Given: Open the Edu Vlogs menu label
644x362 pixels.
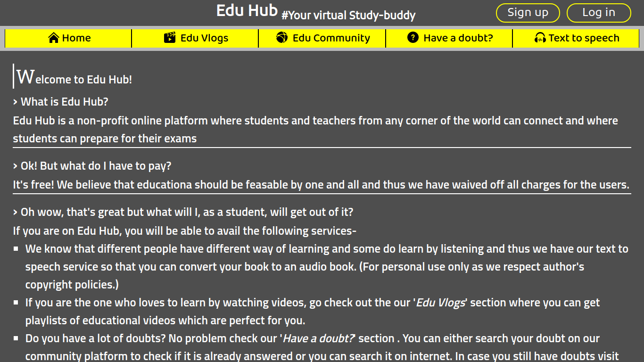Looking at the screenshot, I should [204, 38].
